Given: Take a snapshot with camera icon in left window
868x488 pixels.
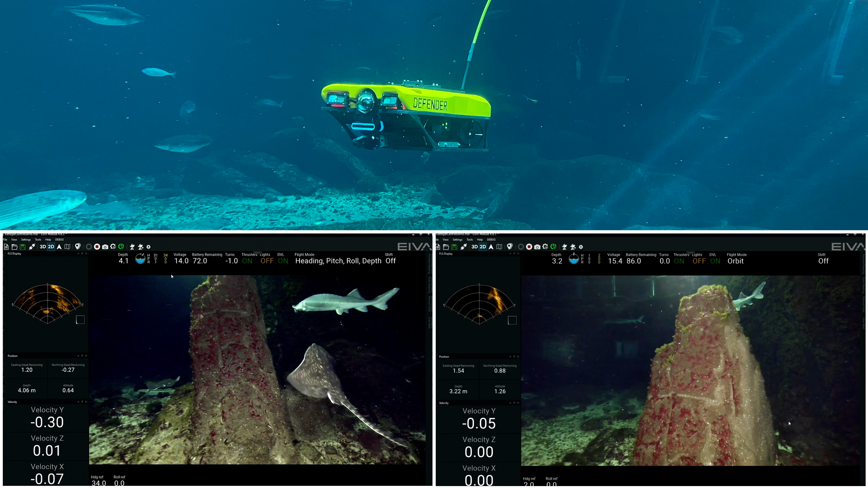Looking at the screenshot, I should 105,247.
